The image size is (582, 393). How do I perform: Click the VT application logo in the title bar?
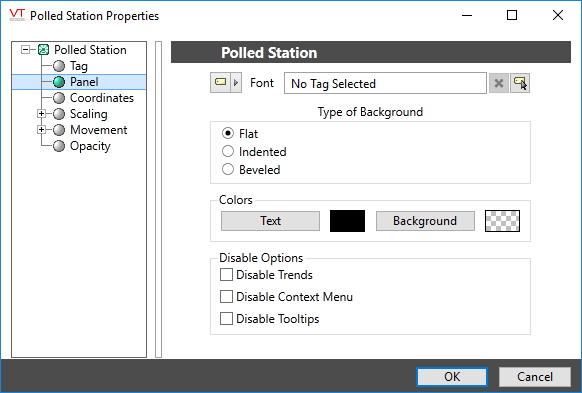17,15
